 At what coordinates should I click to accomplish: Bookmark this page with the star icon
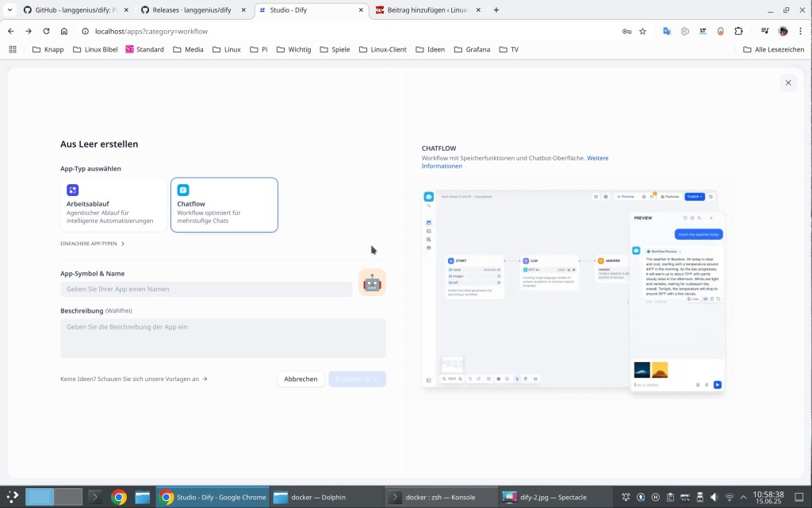pos(642,31)
